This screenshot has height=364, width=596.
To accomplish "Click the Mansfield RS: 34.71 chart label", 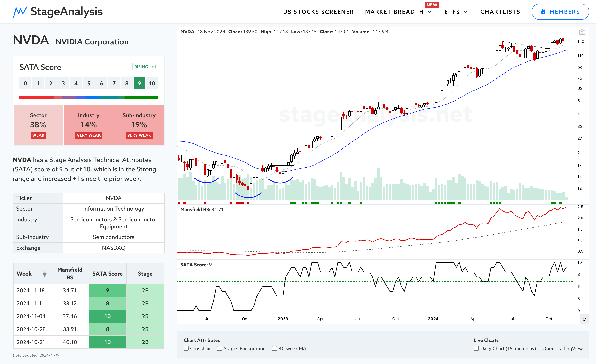I will click(x=202, y=209).
